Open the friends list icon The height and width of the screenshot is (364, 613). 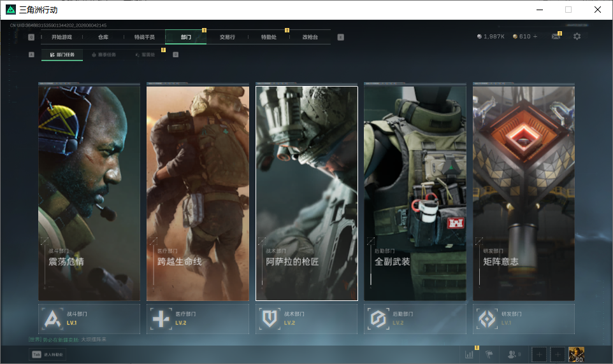(x=512, y=354)
